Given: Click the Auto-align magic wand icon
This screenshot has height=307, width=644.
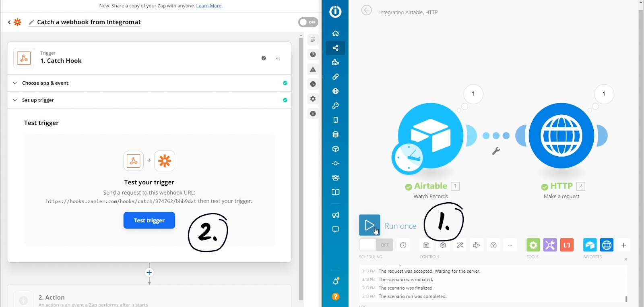Looking at the screenshot, I should tap(460, 245).
